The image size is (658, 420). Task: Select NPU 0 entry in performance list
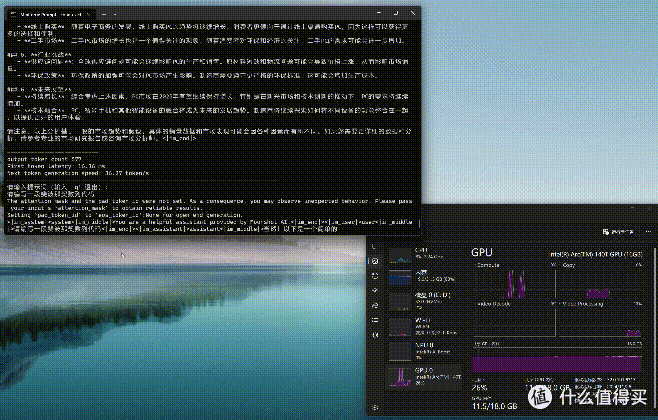pos(424,351)
